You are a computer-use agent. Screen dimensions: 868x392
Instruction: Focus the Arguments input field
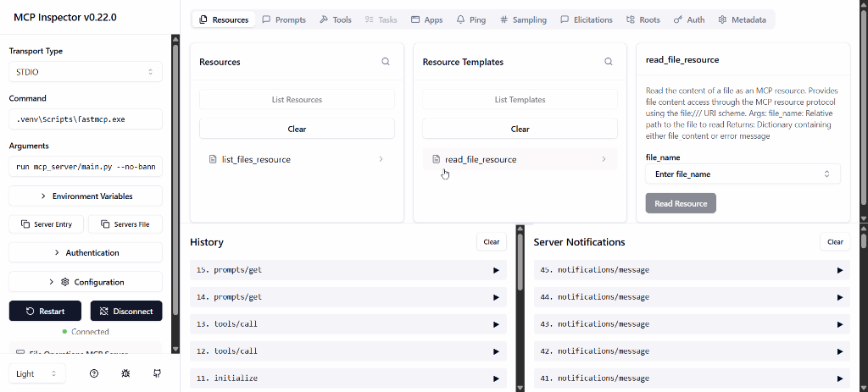tap(86, 167)
